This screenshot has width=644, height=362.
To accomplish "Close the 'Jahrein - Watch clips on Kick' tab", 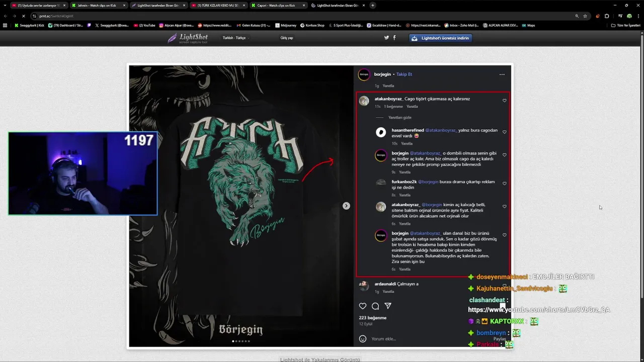I will [124, 5].
